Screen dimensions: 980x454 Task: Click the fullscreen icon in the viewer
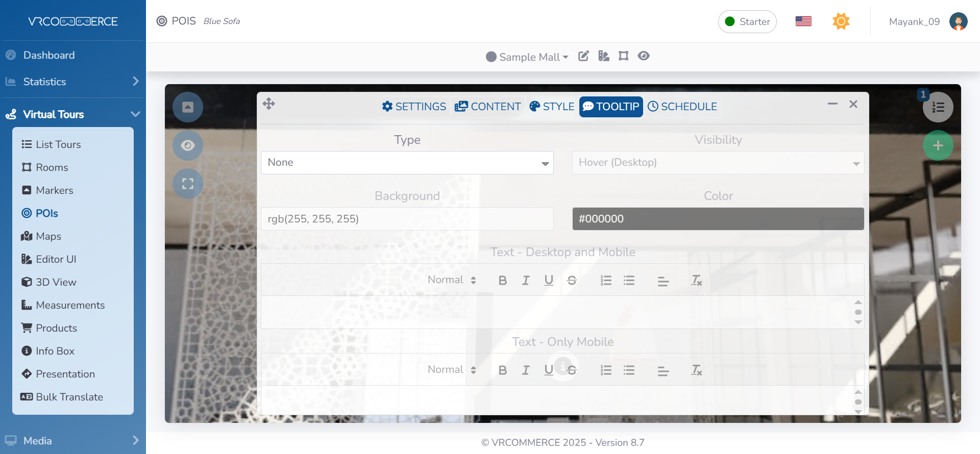tap(188, 184)
